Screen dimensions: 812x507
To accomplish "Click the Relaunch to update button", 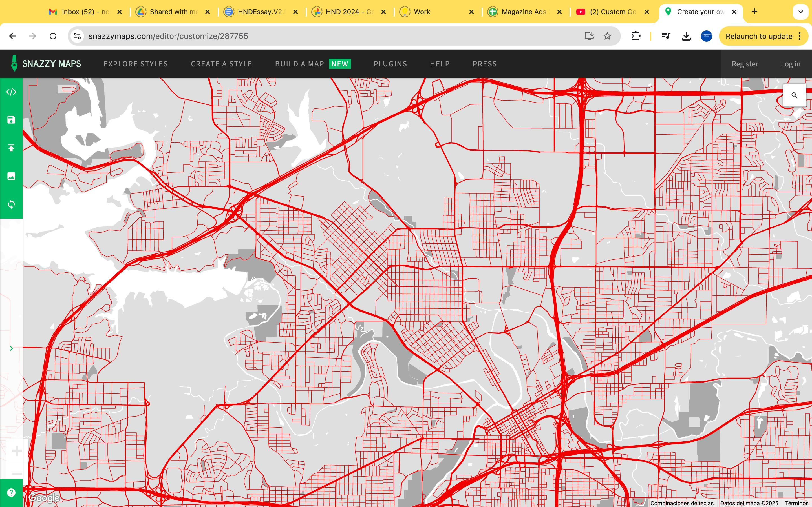I will pos(759,36).
